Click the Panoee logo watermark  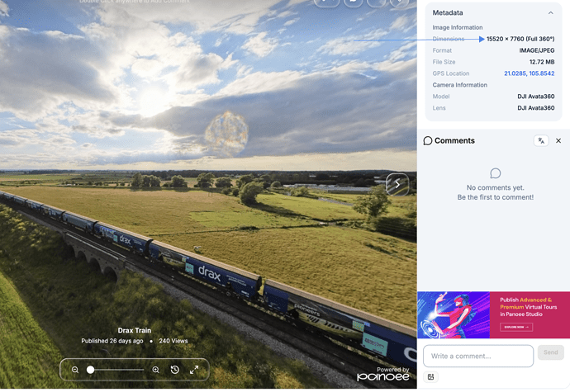pos(382,377)
